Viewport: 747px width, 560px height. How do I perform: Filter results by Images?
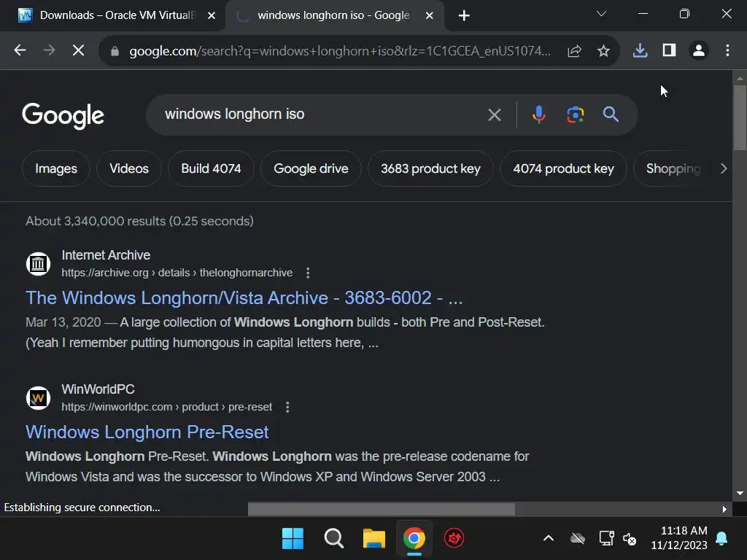pos(55,168)
